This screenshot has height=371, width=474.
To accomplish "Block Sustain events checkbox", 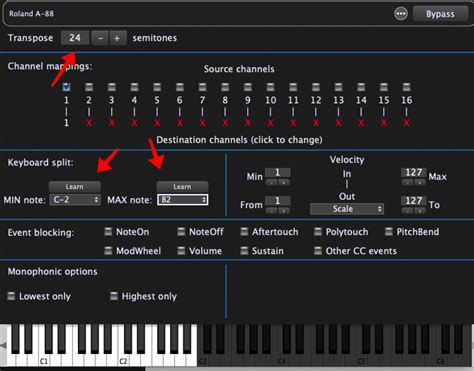I will tap(244, 251).
